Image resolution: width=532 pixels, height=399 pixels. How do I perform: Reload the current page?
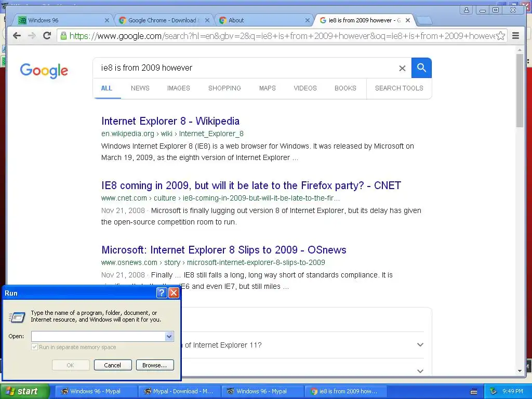point(47,36)
